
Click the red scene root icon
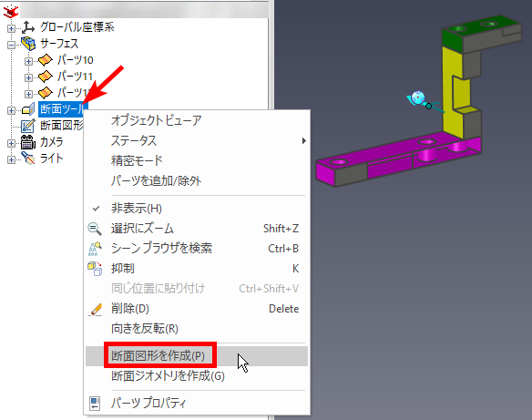[11, 12]
